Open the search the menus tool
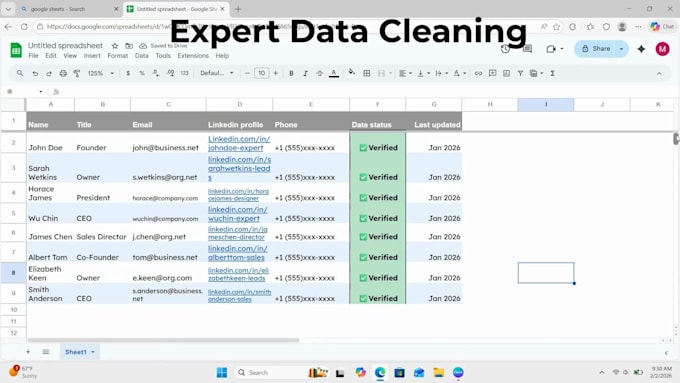The image size is (680, 383). point(20,73)
